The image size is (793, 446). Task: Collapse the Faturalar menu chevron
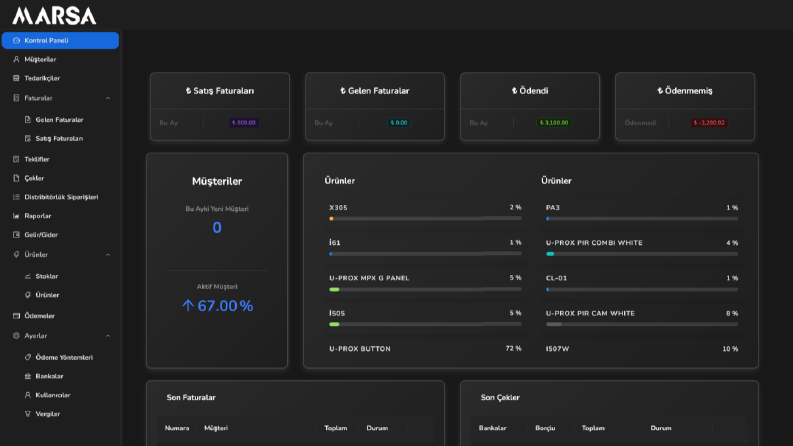108,98
